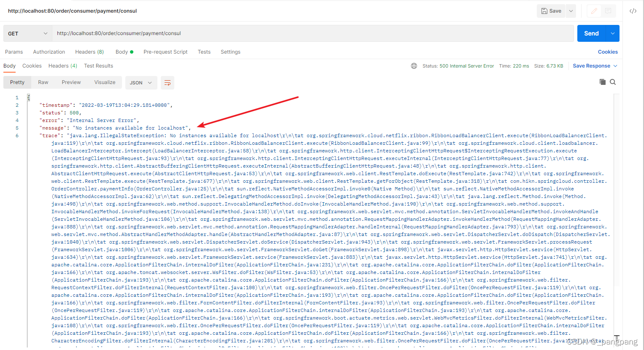Click the Cookies link
This screenshot has width=644, height=350.
(608, 52)
